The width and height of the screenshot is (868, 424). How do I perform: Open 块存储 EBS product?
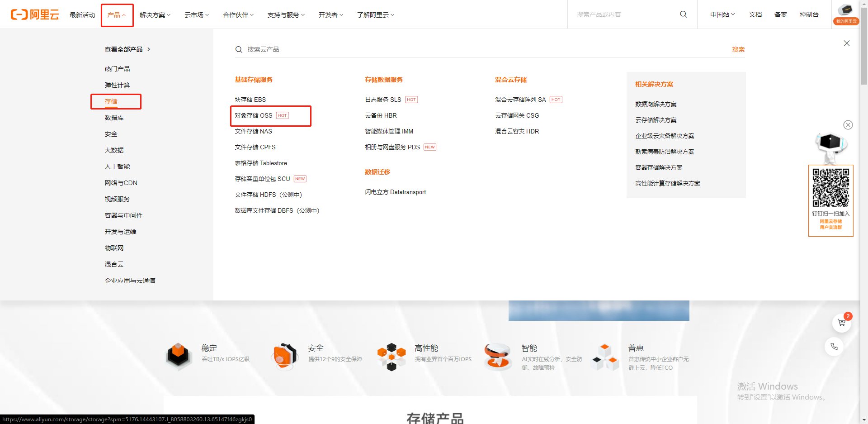(250, 100)
